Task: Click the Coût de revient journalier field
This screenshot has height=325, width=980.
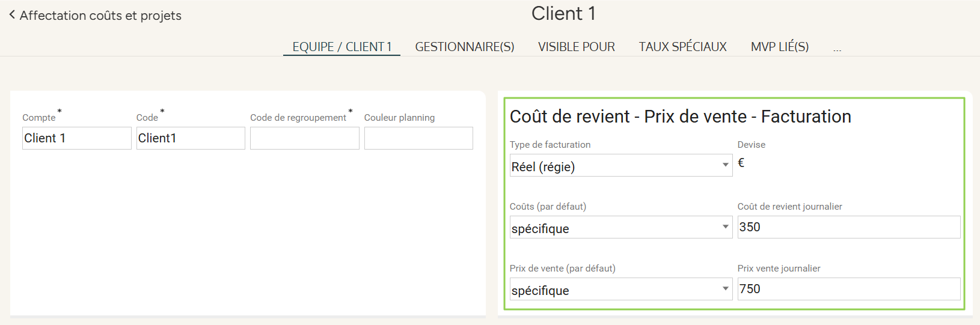Action: point(848,227)
